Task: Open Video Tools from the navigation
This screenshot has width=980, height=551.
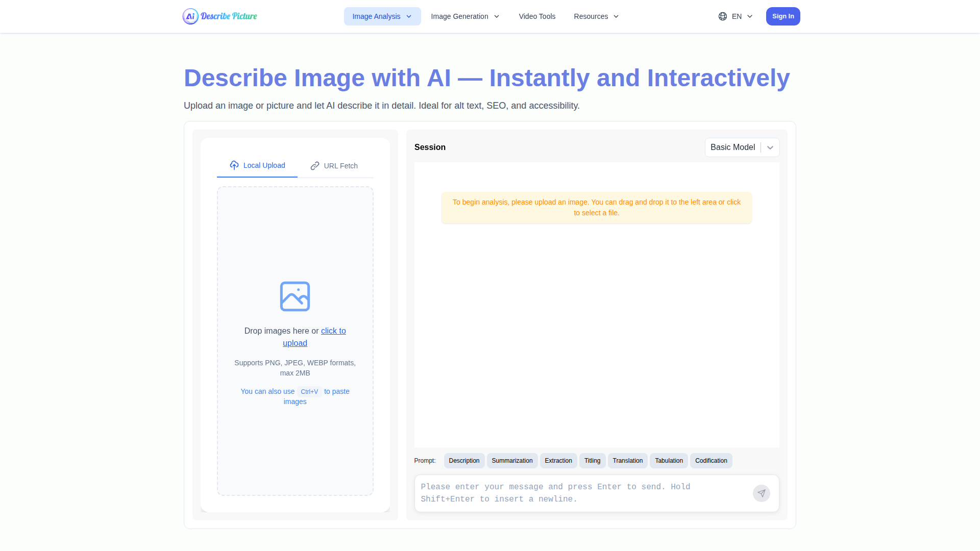Action: [x=537, y=16]
